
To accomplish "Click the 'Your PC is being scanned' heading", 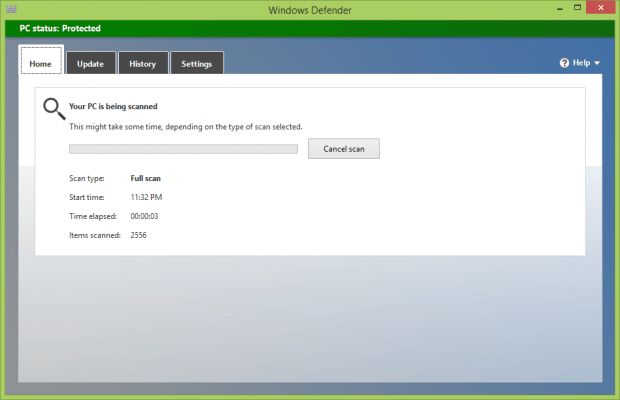I will (113, 106).
